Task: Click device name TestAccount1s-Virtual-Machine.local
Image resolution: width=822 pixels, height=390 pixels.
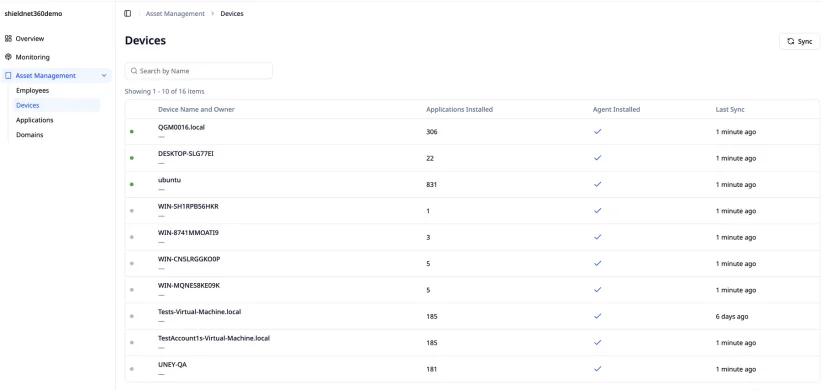Action: click(x=214, y=338)
